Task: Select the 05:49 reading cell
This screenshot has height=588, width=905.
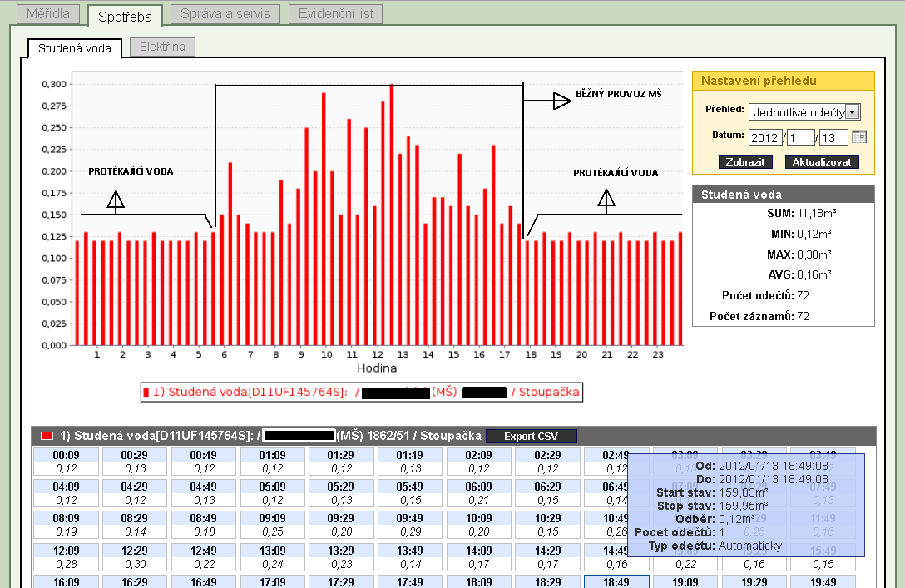Action: coord(410,493)
